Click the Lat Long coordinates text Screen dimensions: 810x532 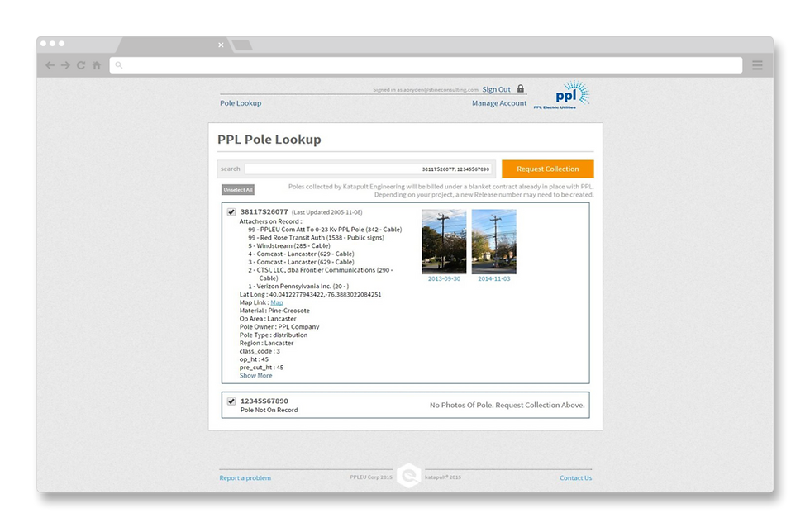310,294
